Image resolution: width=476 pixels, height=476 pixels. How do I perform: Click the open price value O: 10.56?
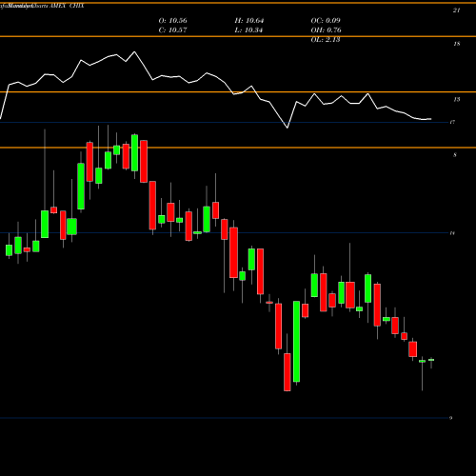coord(173,20)
